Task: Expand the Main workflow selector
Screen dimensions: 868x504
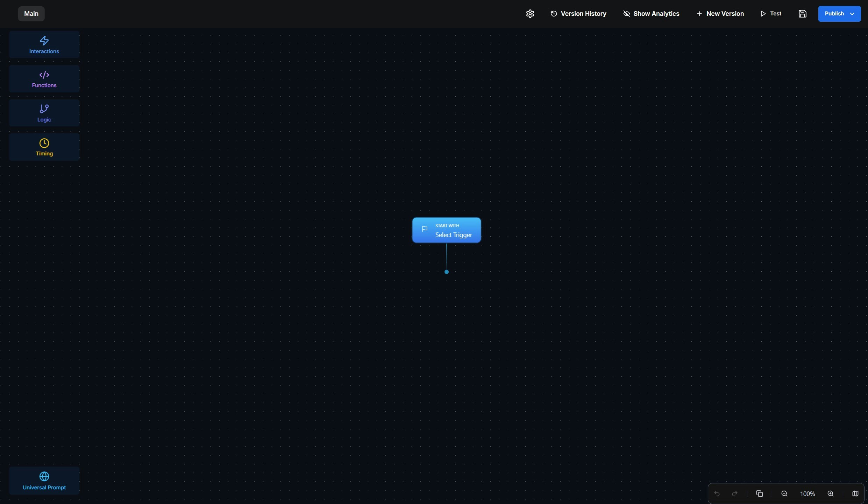Action: coord(31,14)
